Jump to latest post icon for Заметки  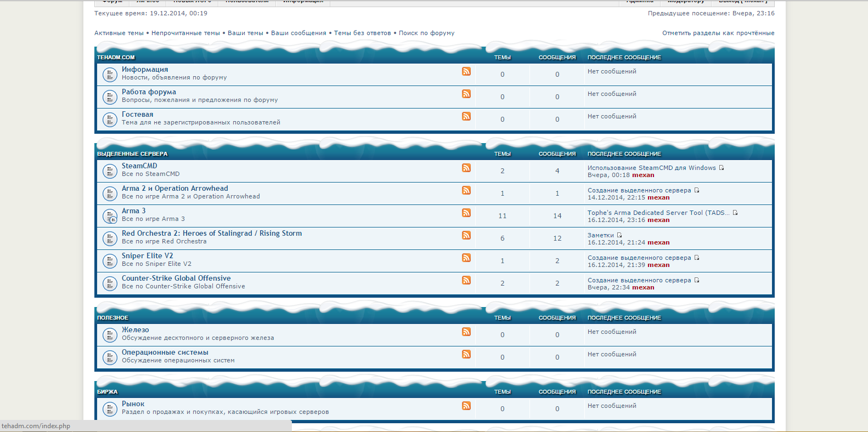click(x=619, y=235)
